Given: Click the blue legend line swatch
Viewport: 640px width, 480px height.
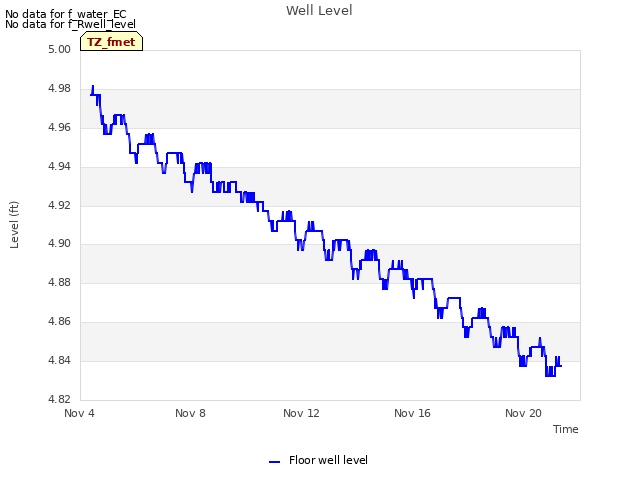Looking at the screenshot, I should coord(274,462).
